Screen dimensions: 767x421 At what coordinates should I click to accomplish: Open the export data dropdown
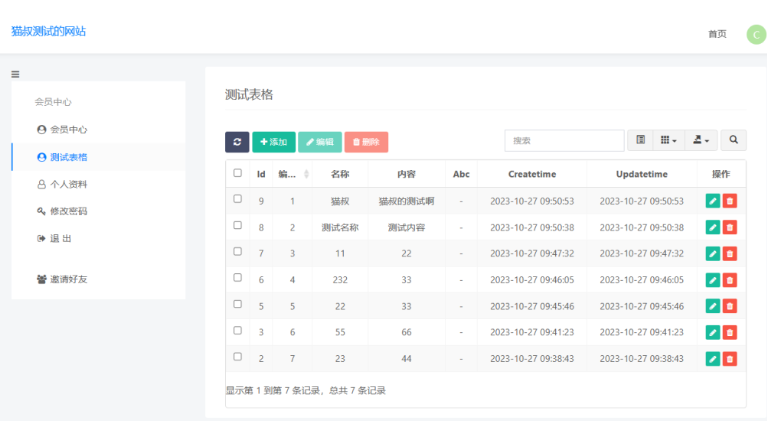[x=701, y=140]
